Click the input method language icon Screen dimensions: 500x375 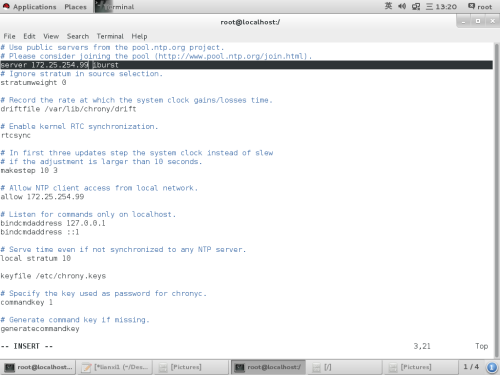[x=388, y=6]
